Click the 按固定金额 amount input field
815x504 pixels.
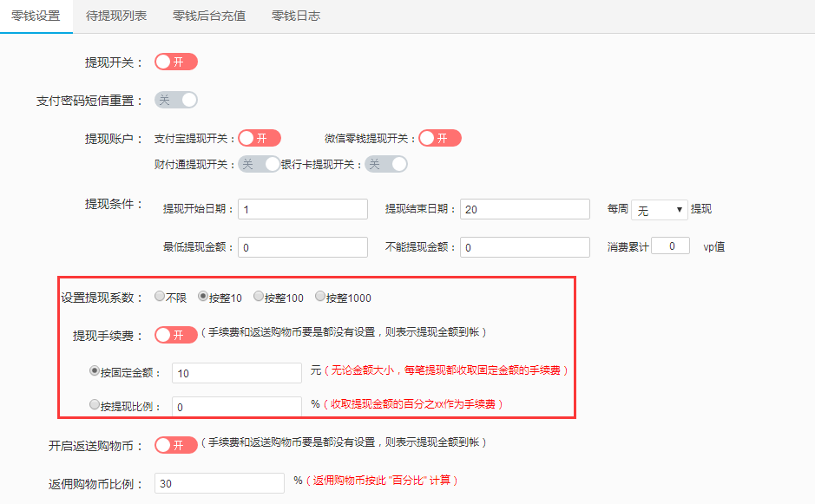pos(237,373)
